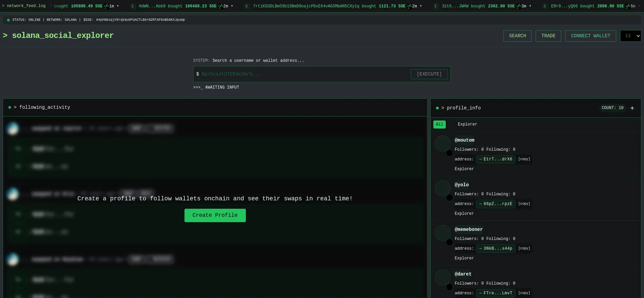644x298 pixels.
Task: Open the @daret username
Action: tap(463, 274)
